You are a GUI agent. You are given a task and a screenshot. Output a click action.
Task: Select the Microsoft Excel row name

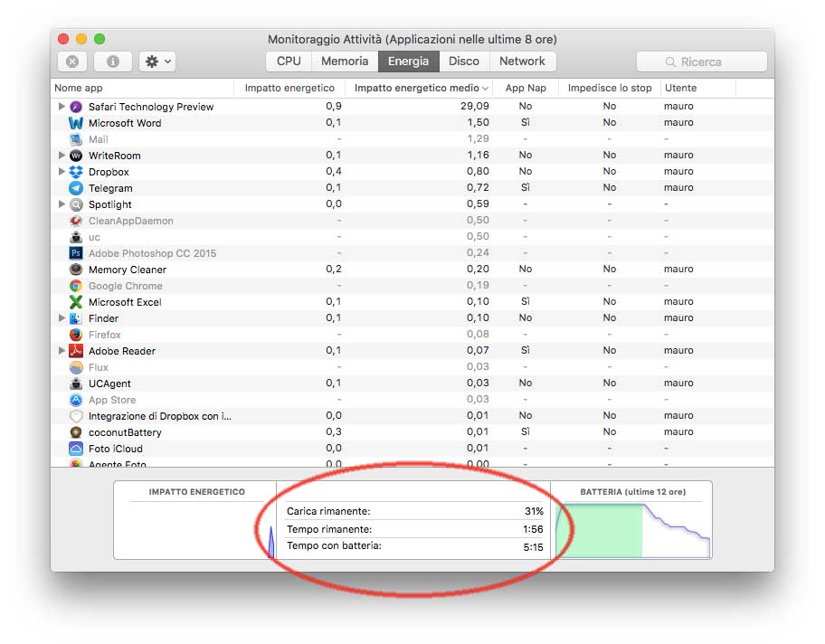(125, 302)
